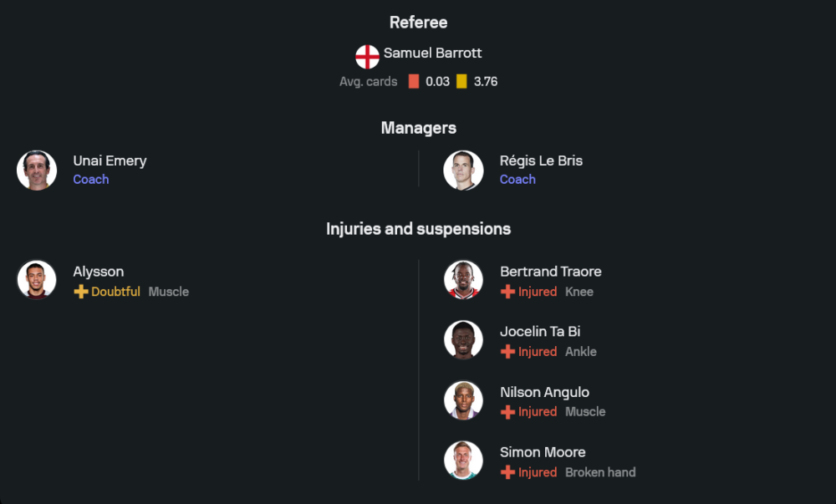Open Régis Le Bris profile name link
Viewport: 836px width, 504px height.
pos(541,160)
